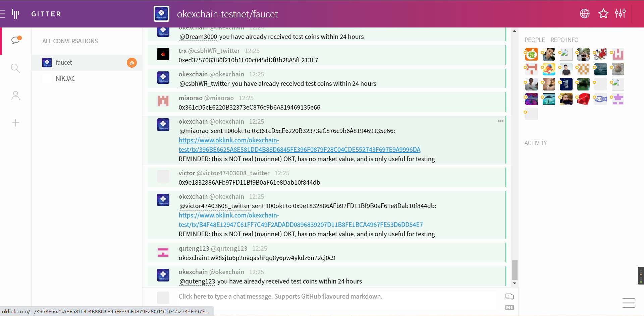Click the room title okexchain-testnet/faucet
This screenshot has width=644, height=316.
[x=227, y=14]
